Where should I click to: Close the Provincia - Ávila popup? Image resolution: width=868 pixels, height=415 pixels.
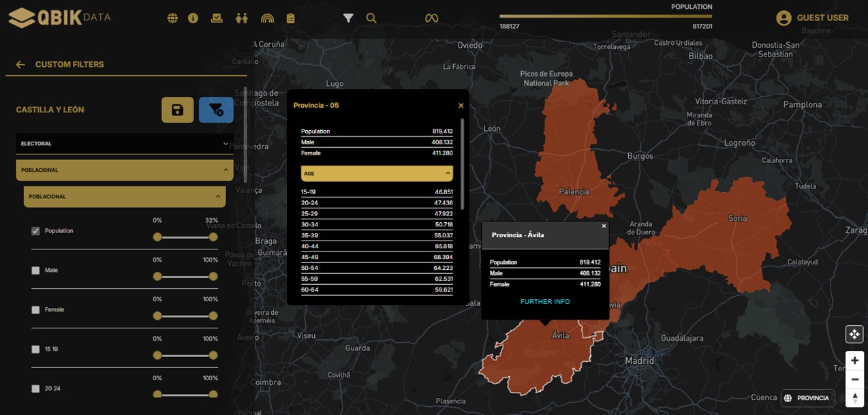(x=604, y=226)
